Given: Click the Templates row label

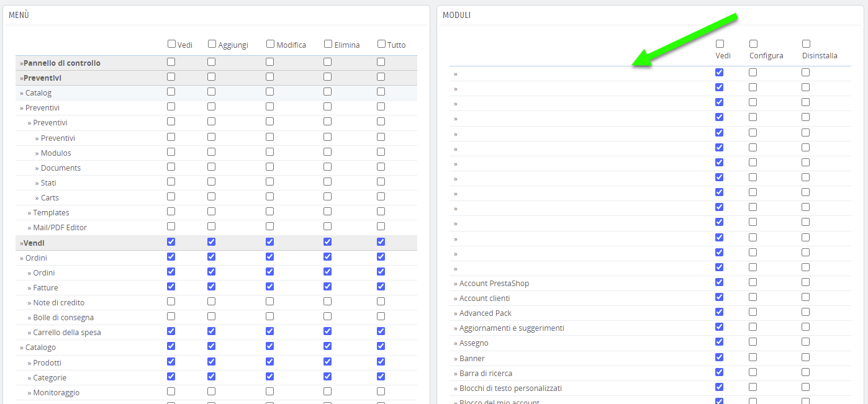Looking at the screenshot, I should [x=51, y=213].
